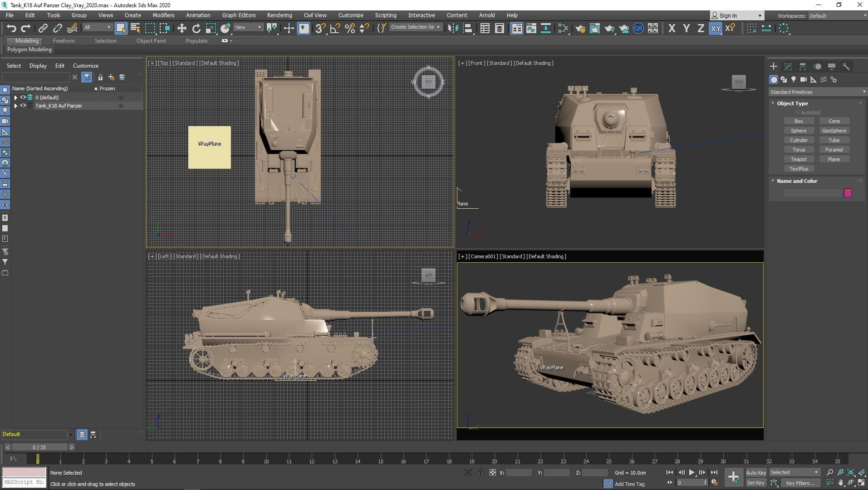Open the Rendered Frame Window icon
Image resolution: width=868 pixels, height=490 pixels.
[594, 29]
